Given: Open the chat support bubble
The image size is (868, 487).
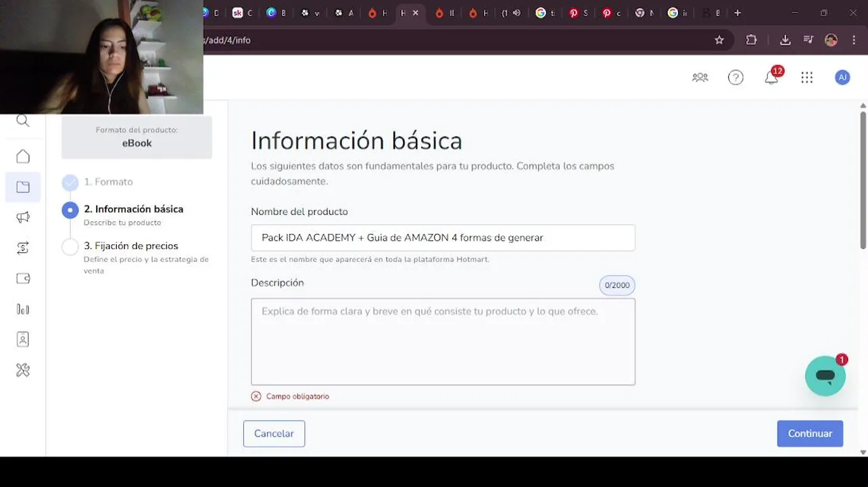Looking at the screenshot, I should click(x=825, y=375).
